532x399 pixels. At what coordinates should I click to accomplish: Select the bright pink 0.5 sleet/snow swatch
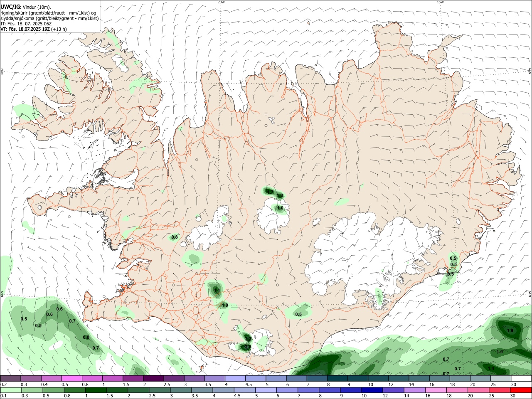71,378
